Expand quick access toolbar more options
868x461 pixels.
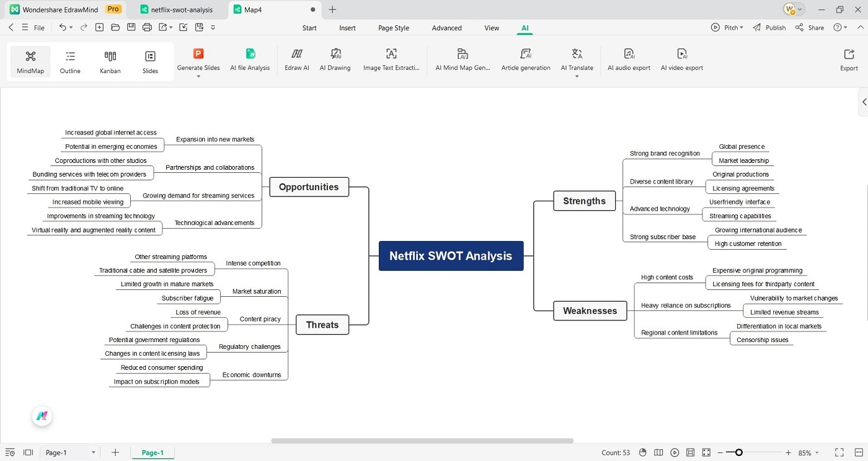coord(213,27)
